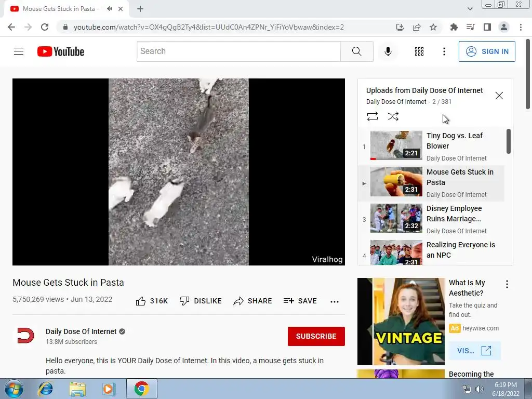
Task: Open the Windows Start menu
Action: 14,389
